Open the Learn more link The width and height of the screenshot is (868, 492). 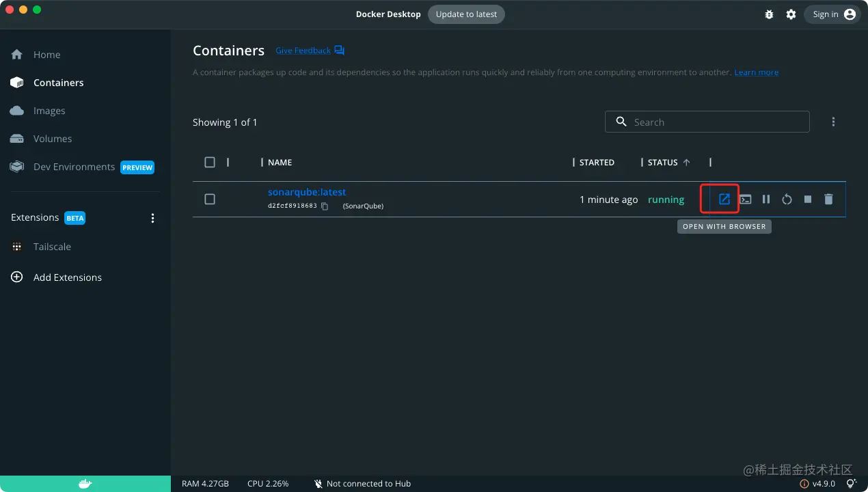(756, 72)
